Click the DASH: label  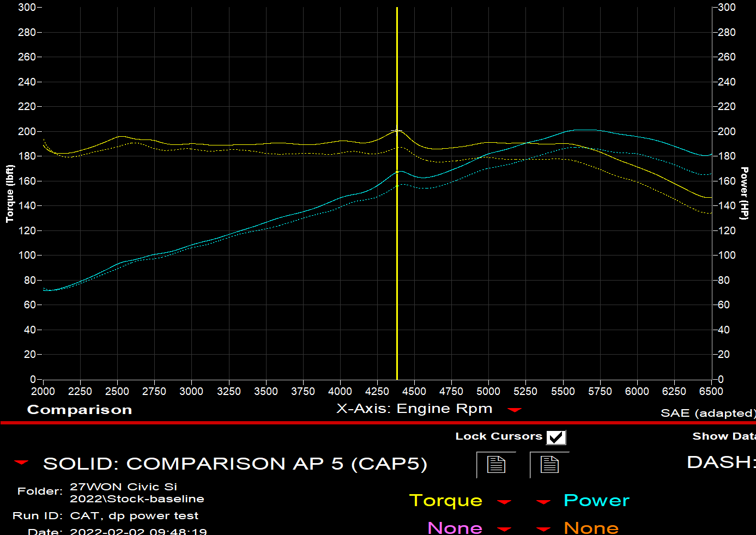click(x=721, y=462)
